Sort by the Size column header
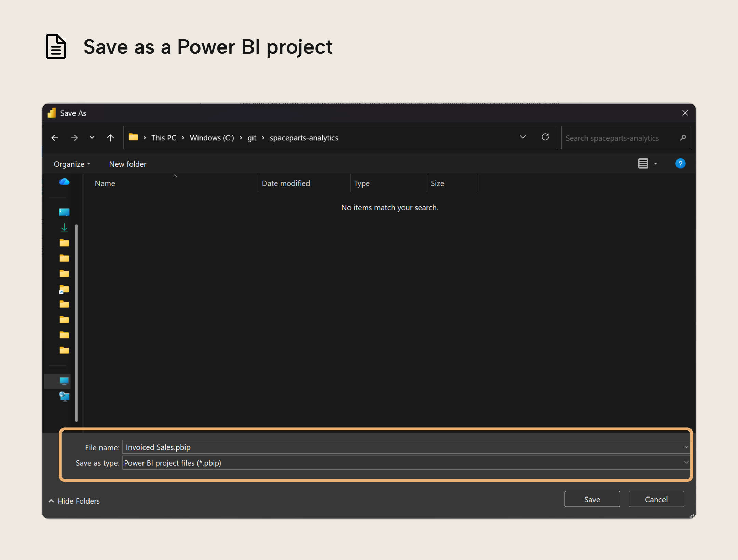 [452, 183]
